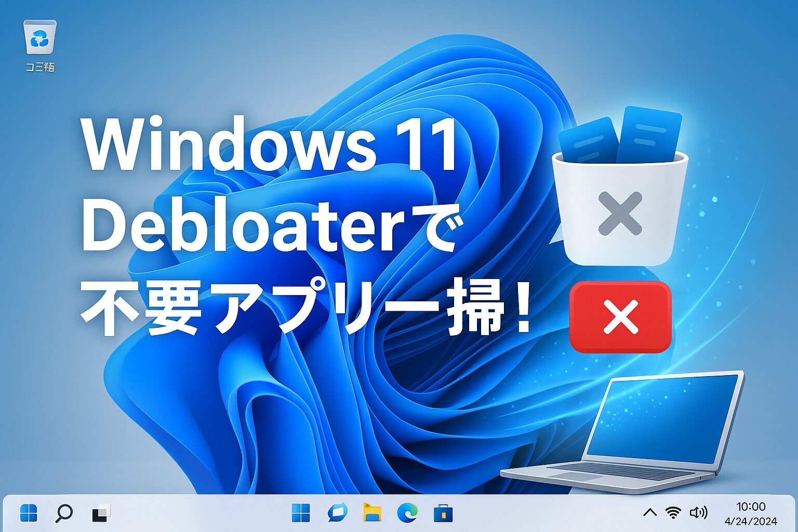This screenshot has width=798, height=532.
Task: Click the speaker volume tray icon
Action: [698, 513]
